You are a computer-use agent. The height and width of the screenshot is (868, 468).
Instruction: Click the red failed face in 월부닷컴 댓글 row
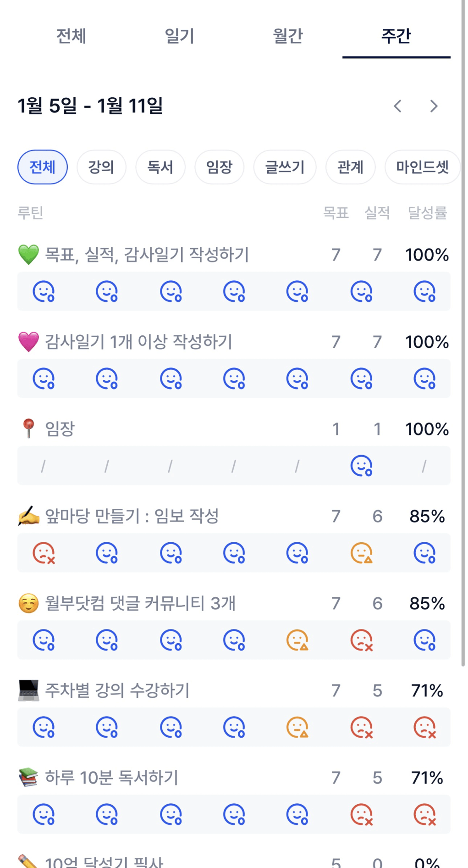pyautogui.click(x=361, y=640)
